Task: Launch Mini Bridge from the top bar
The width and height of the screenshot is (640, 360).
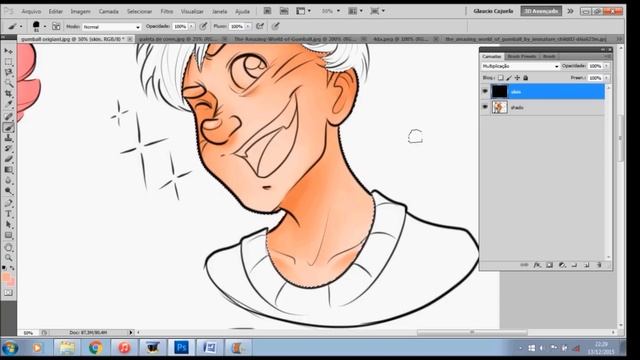Action: click(284, 11)
